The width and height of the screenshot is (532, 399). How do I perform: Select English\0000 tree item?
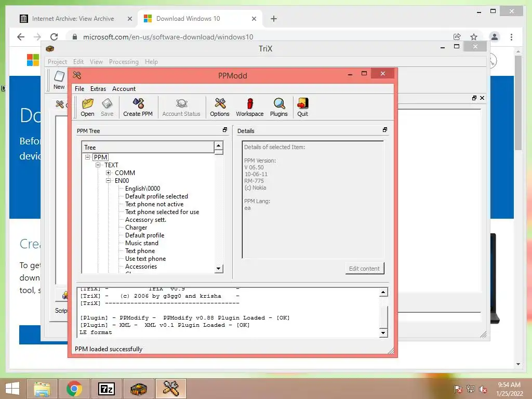(x=142, y=188)
